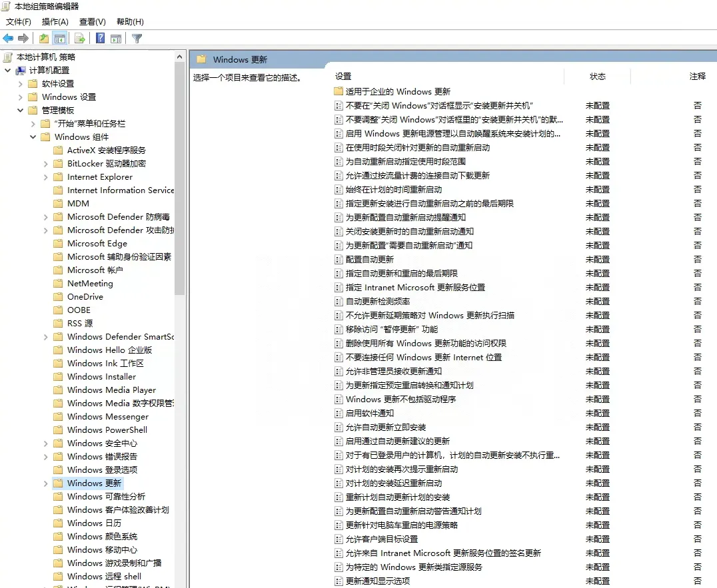Viewport: 717px width, 588px height.
Task: Toggle the show/hide console tree icon
Action: click(60, 38)
